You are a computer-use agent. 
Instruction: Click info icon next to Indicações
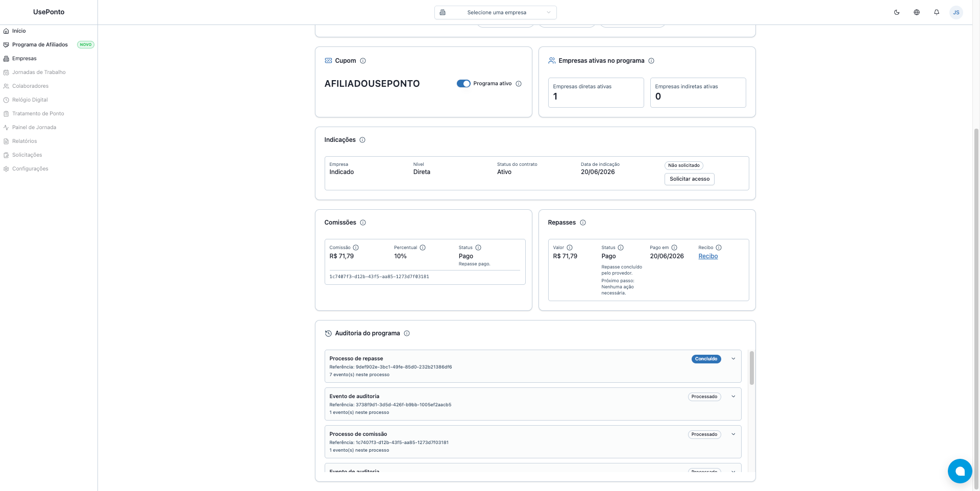pyautogui.click(x=362, y=140)
